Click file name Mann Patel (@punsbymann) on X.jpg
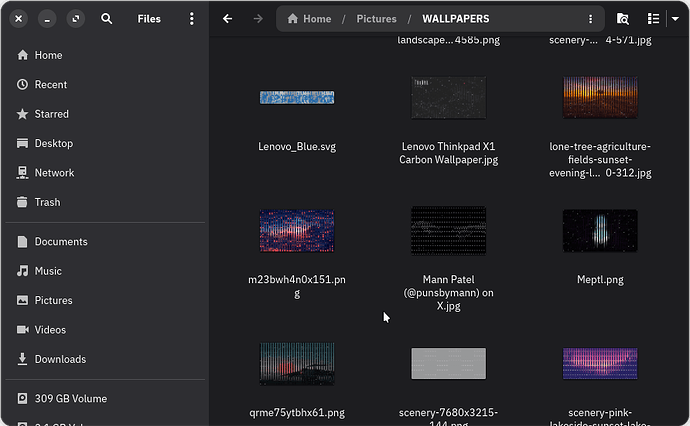This screenshot has width=690, height=426. tap(448, 293)
